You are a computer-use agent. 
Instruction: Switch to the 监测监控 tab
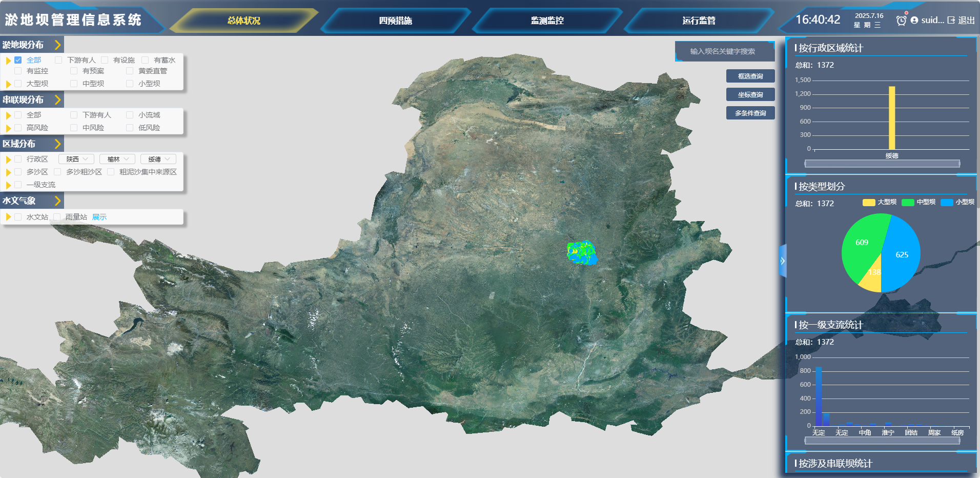tap(547, 21)
